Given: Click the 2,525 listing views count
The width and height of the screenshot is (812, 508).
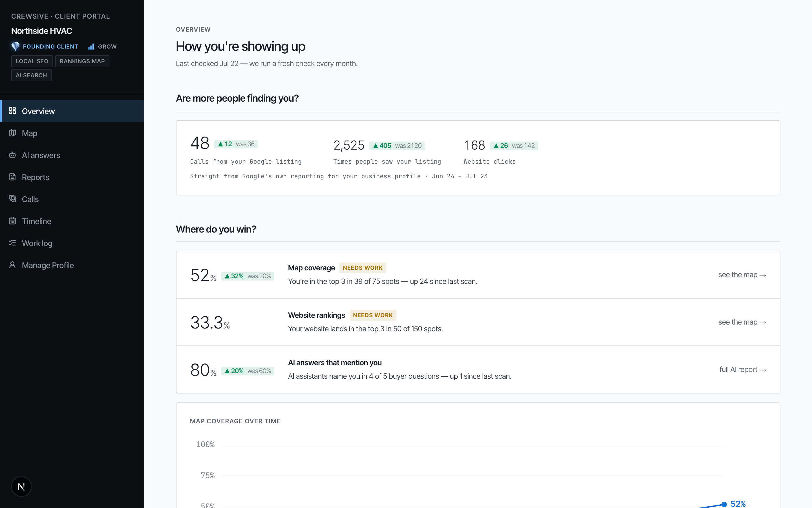Looking at the screenshot, I should [x=348, y=145].
